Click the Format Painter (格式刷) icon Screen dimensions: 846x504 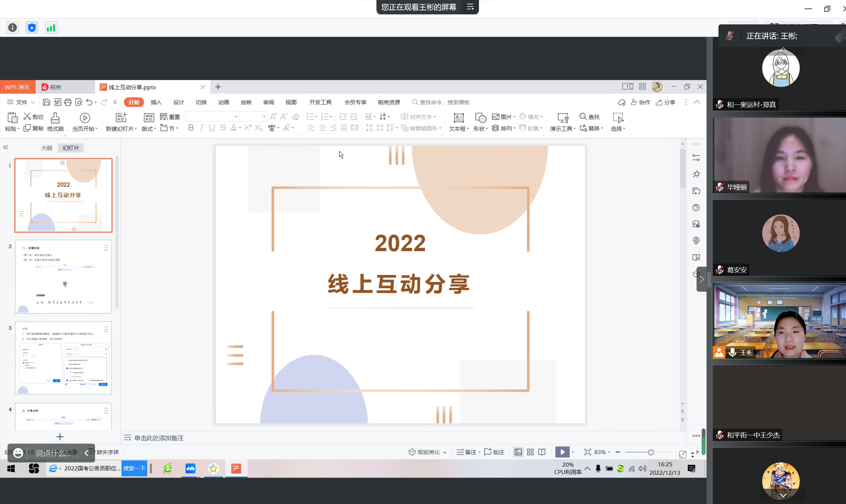coord(55,118)
